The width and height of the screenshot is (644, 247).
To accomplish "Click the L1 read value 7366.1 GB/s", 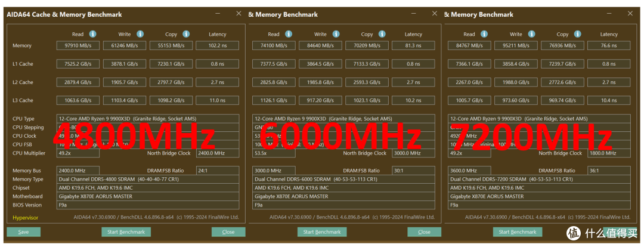I will [469, 64].
